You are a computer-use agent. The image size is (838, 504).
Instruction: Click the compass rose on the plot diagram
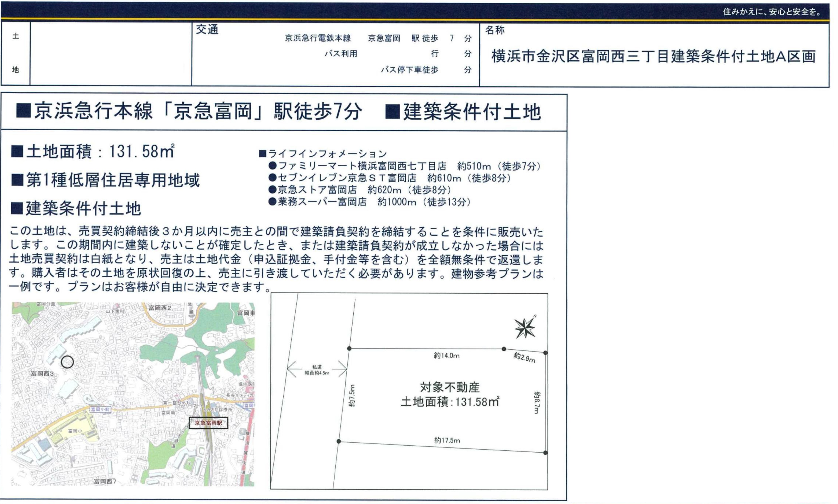point(525,328)
